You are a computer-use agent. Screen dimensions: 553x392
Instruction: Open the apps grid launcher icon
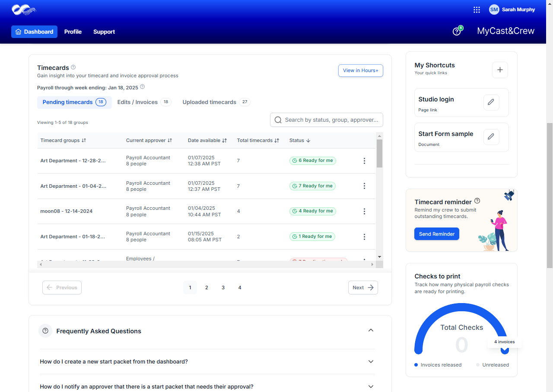(x=477, y=9)
